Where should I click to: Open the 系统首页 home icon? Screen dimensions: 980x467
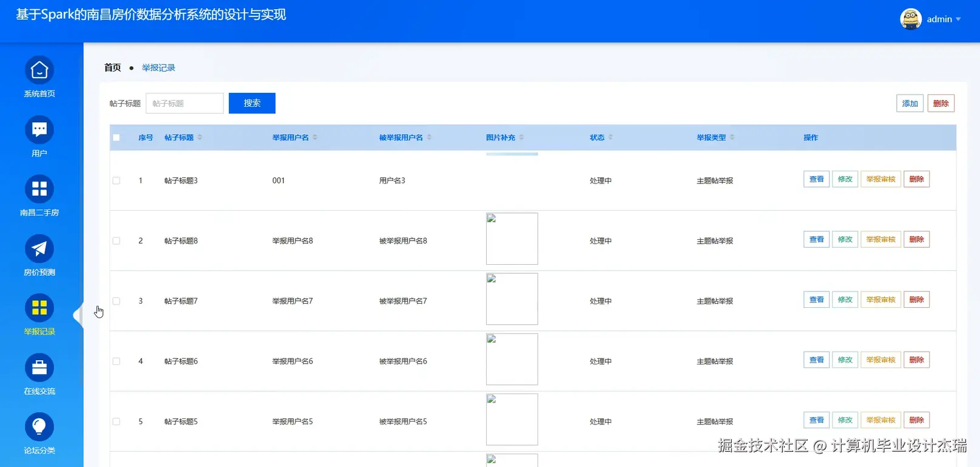(x=39, y=70)
